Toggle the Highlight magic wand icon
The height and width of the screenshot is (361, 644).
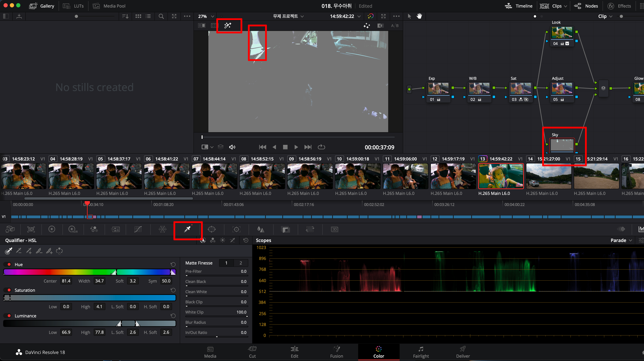(x=228, y=25)
